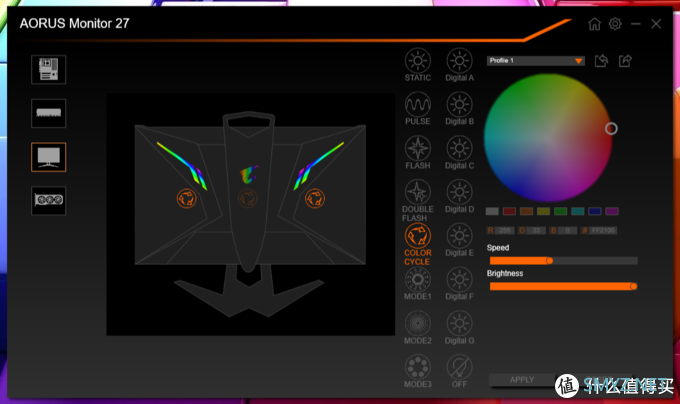Select the left wing LED zone icon
The width and height of the screenshot is (680, 404).
point(186,199)
